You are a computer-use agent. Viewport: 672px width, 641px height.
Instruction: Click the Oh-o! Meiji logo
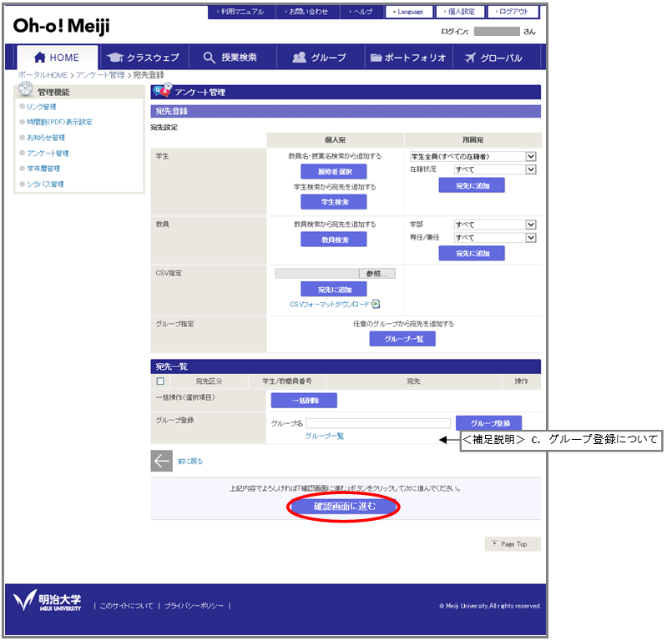pos(61,26)
